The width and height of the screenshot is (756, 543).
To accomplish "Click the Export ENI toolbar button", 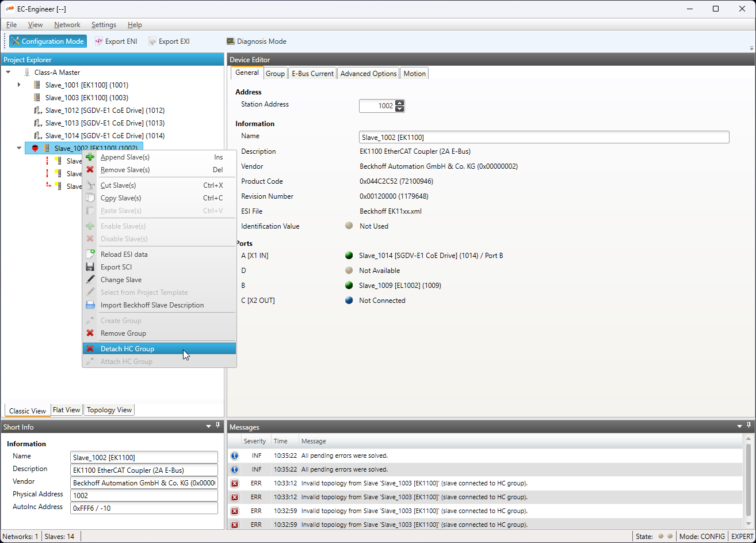I will tap(116, 41).
